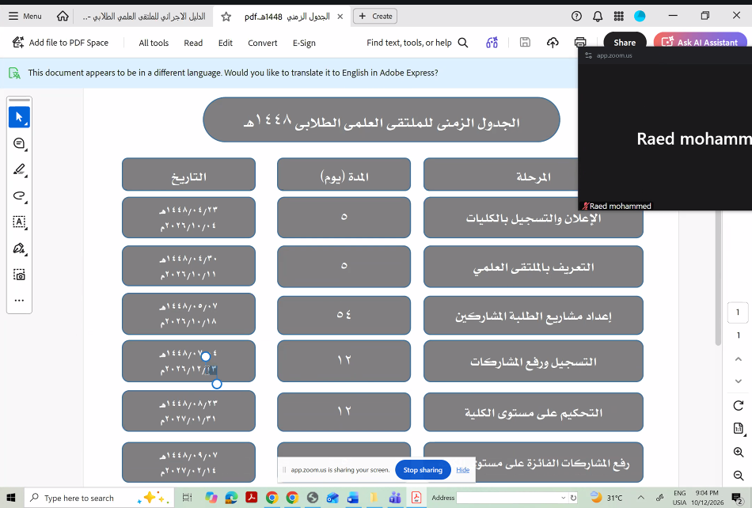The height and width of the screenshot is (508, 752).
Task: Select the Snapshot capture tool
Action: (x=19, y=274)
